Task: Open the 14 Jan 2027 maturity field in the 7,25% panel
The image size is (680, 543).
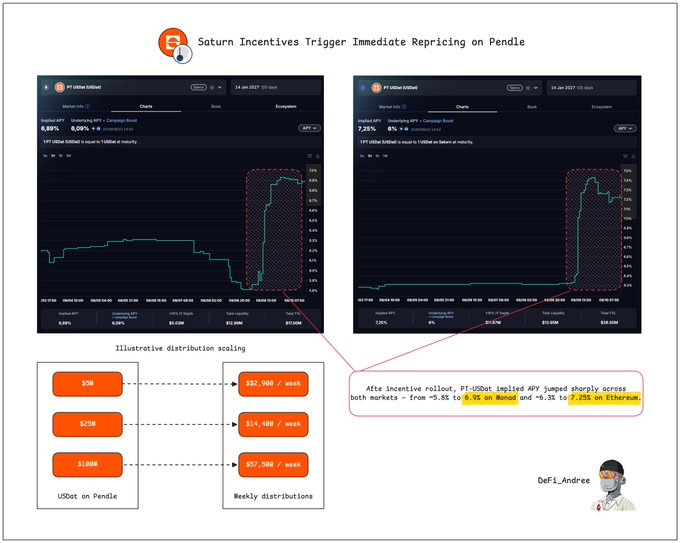Action: pyautogui.click(x=592, y=88)
